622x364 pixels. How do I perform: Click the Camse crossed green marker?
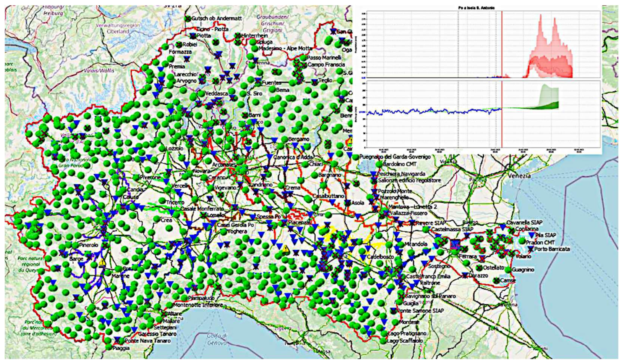click(x=496, y=281)
